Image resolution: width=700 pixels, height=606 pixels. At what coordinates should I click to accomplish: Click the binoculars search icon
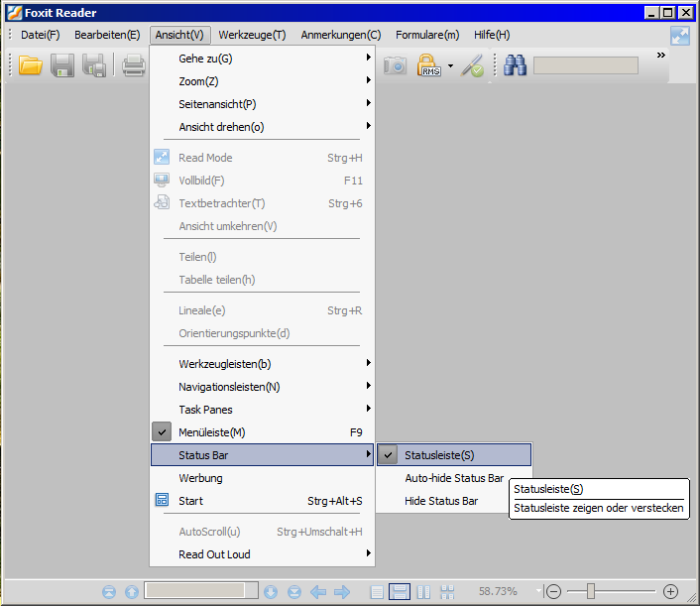pyautogui.click(x=515, y=65)
